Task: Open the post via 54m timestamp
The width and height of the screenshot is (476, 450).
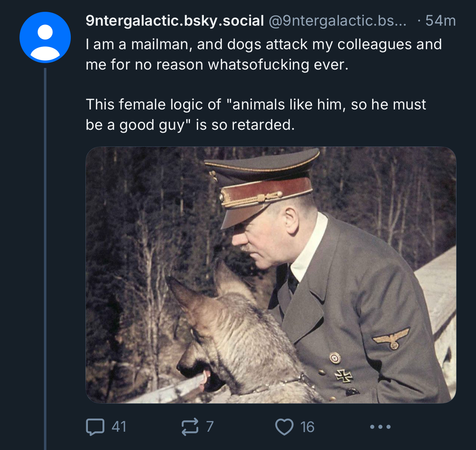Action: point(440,20)
